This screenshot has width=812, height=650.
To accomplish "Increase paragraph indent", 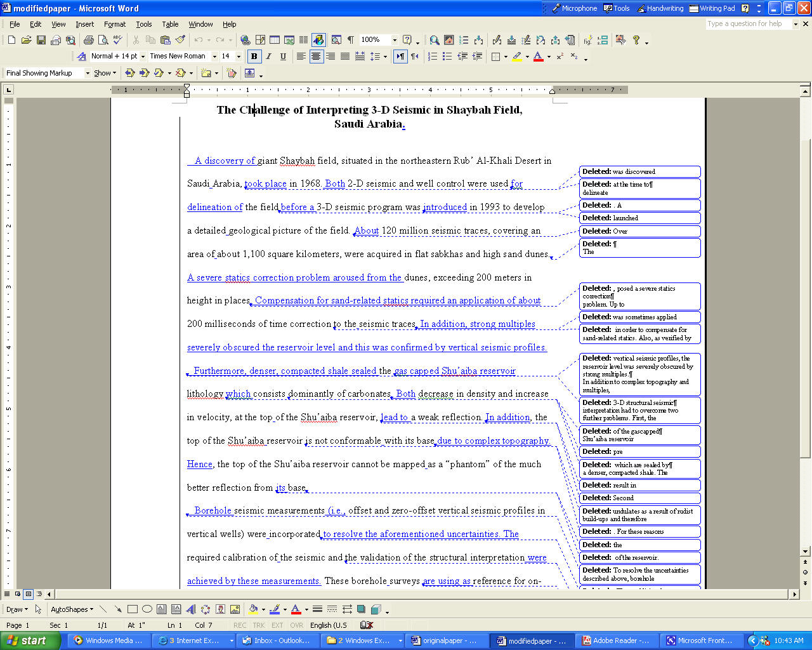I will pos(477,56).
